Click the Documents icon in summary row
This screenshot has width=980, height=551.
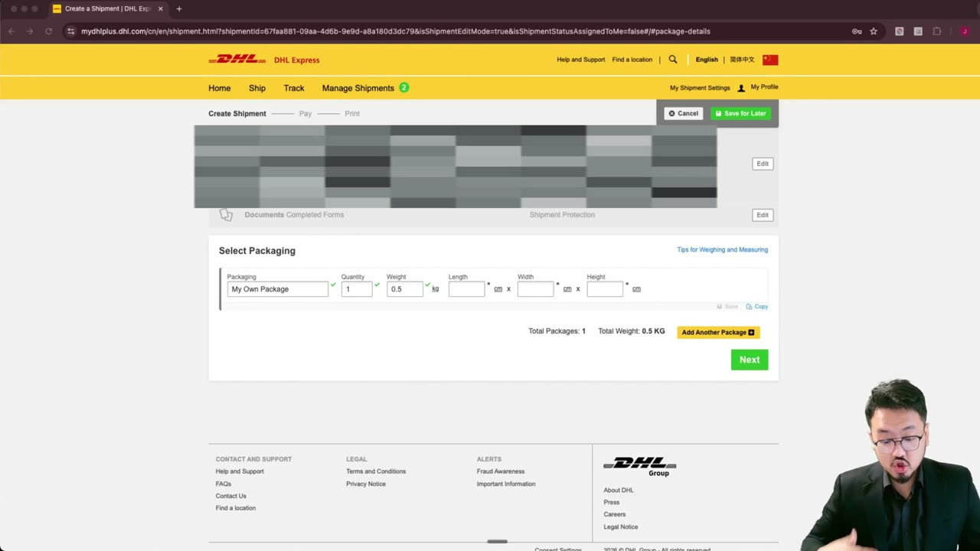click(226, 215)
